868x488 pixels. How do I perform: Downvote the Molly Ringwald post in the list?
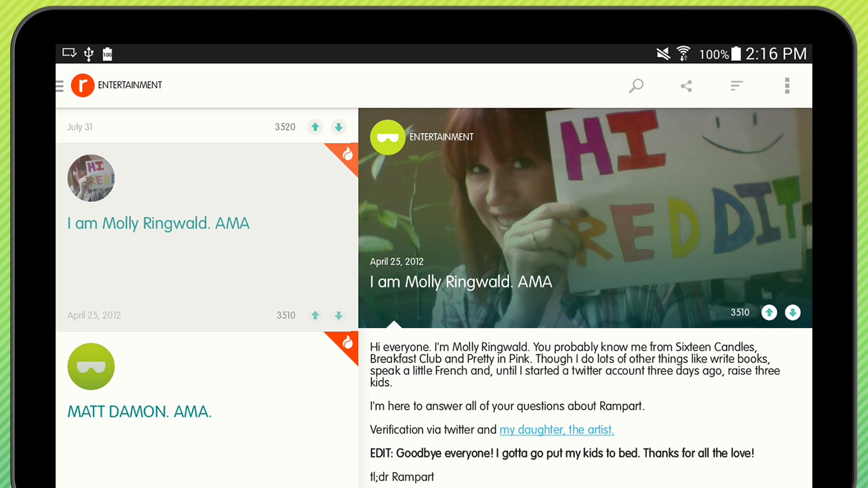(x=338, y=315)
